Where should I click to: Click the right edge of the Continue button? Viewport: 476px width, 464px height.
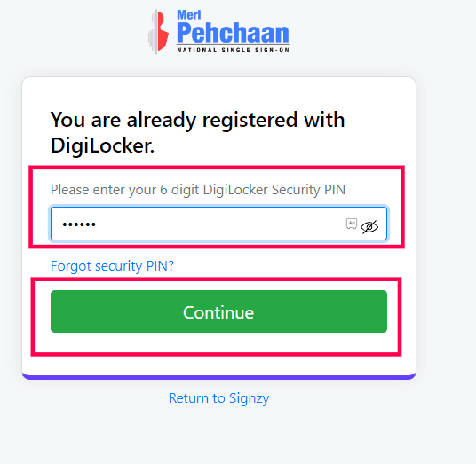point(383,311)
